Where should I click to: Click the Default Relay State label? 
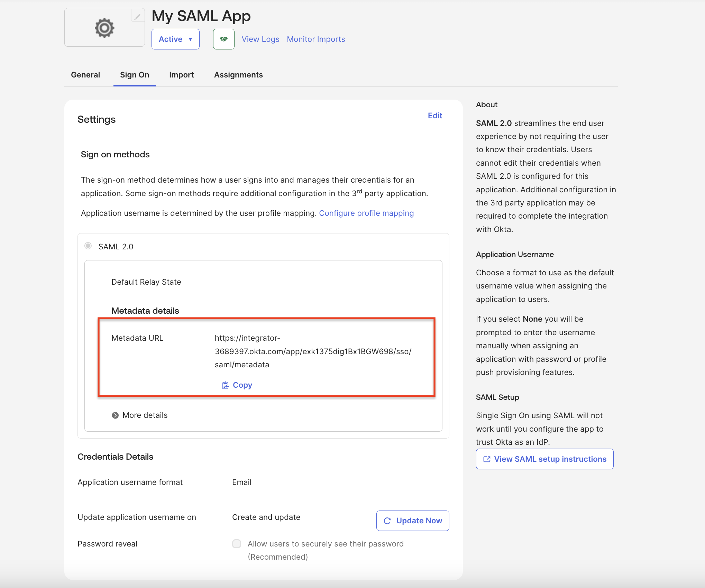(146, 282)
